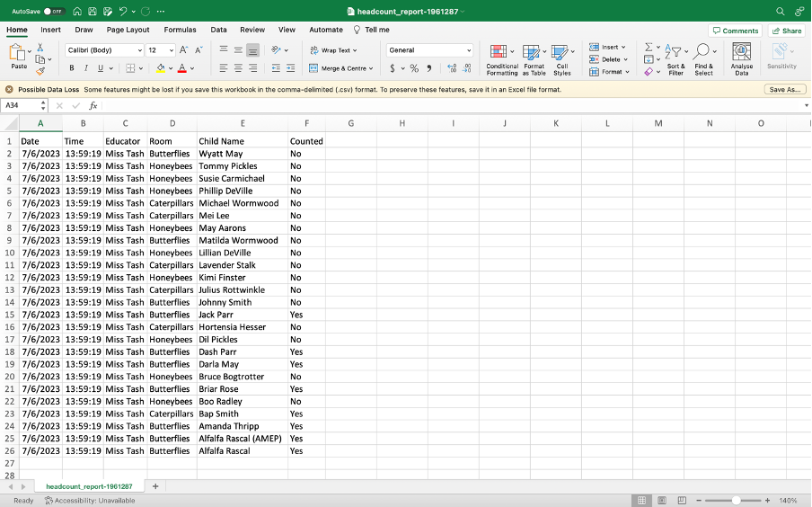Image resolution: width=812 pixels, height=507 pixels.
Task: Toggle Italic formatting
Action: [86, 68]
